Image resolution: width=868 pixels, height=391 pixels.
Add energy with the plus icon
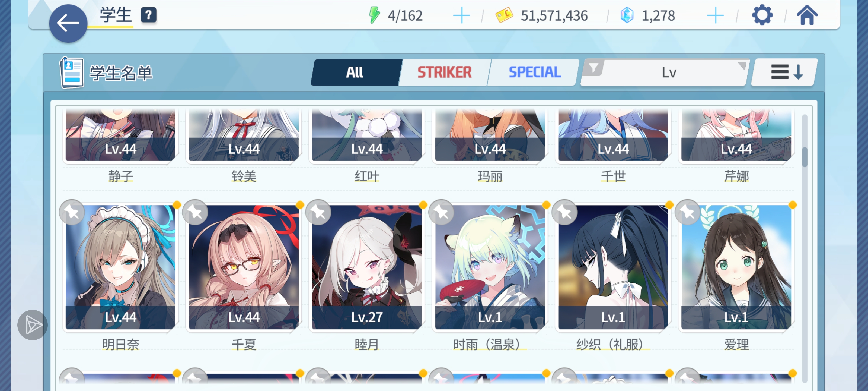coord(461,15)
